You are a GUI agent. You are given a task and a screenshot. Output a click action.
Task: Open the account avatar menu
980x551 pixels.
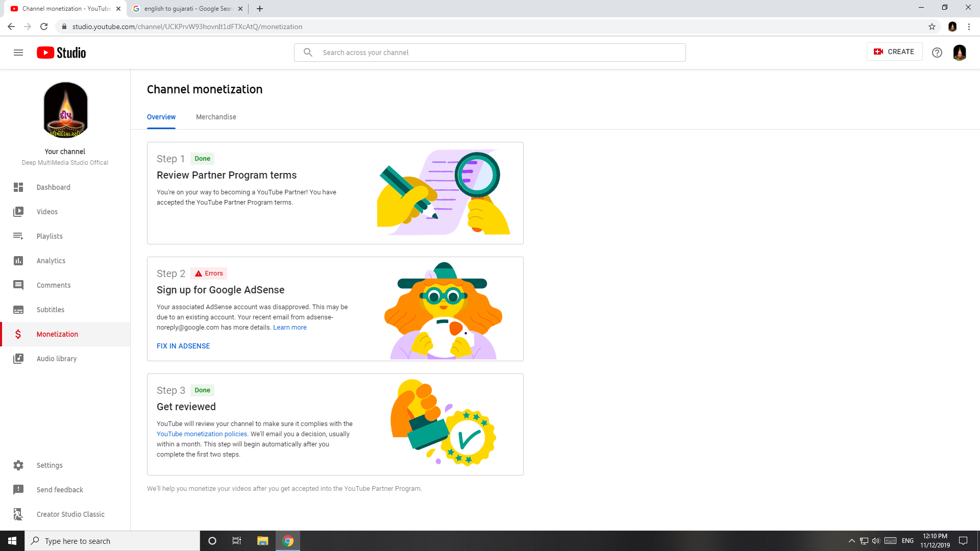pyautogui.click(x=960, y=53)
